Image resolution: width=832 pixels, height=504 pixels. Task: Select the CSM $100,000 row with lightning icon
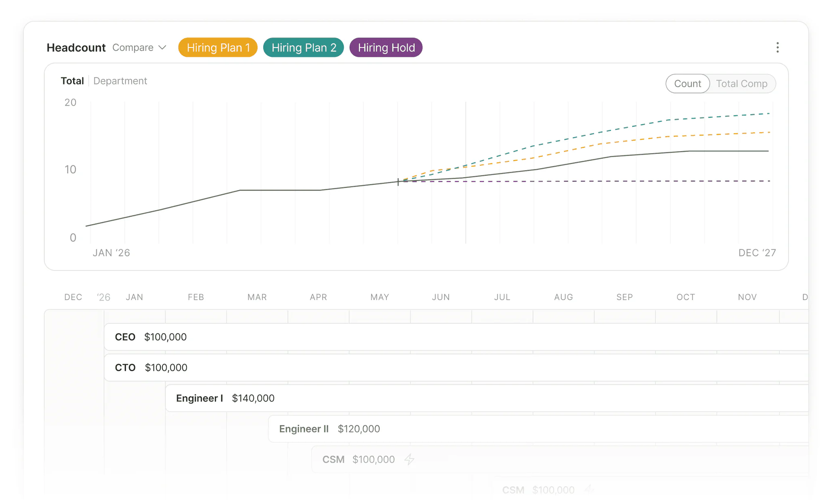pyautogui.click(x=560, y=459)
